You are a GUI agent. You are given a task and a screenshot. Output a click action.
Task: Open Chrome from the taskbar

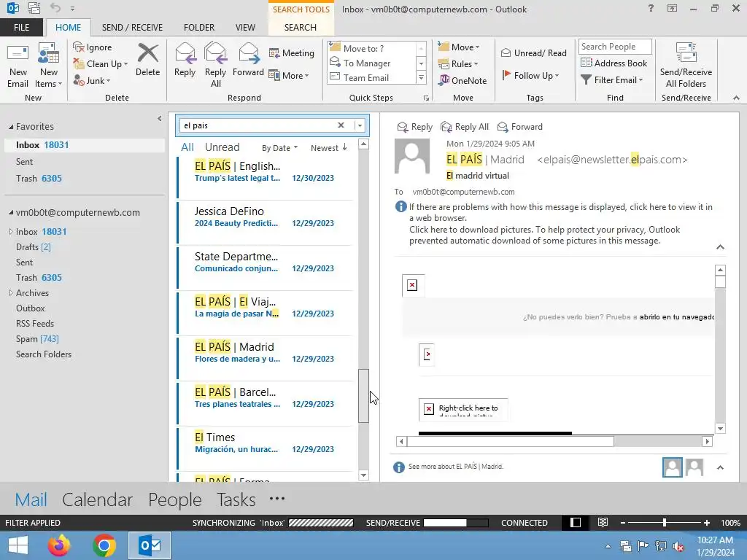pos(104,545)
